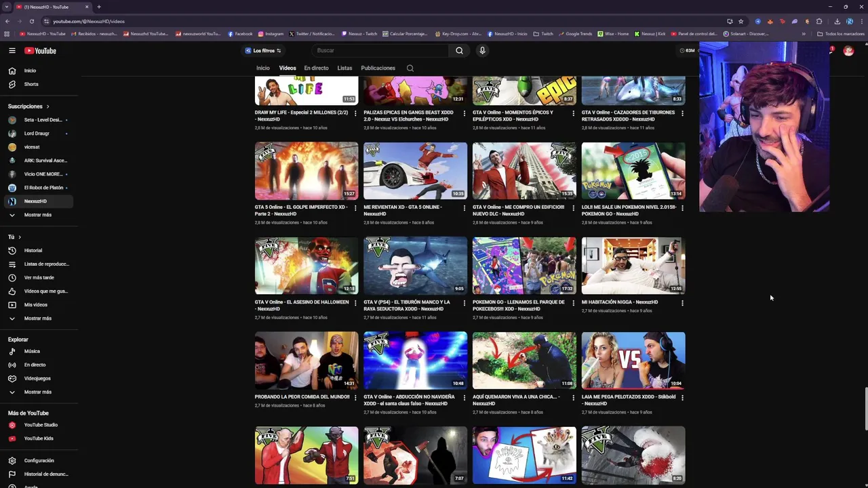Open TIBURÓN MANCO video thumbnail

415,266
